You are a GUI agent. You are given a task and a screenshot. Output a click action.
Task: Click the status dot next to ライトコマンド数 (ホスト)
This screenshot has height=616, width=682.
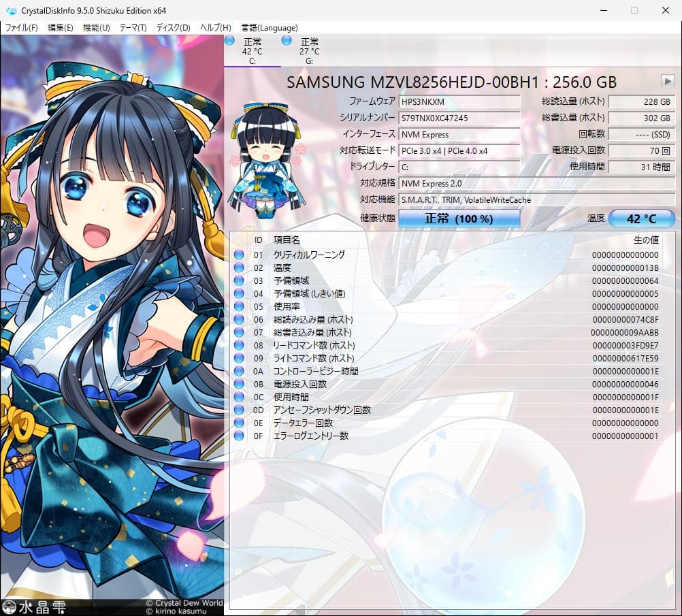tap(239, 358)
